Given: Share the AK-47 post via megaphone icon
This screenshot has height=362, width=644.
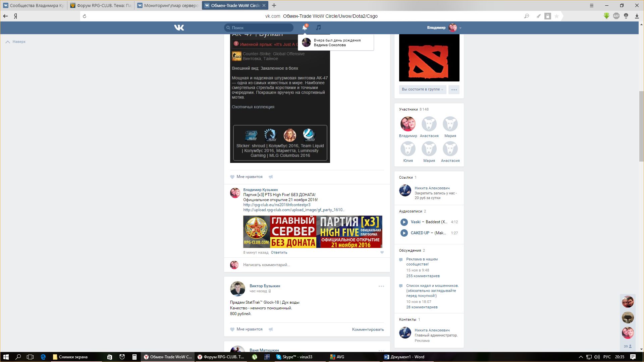Looking at the screenshot, I should 271,177.
